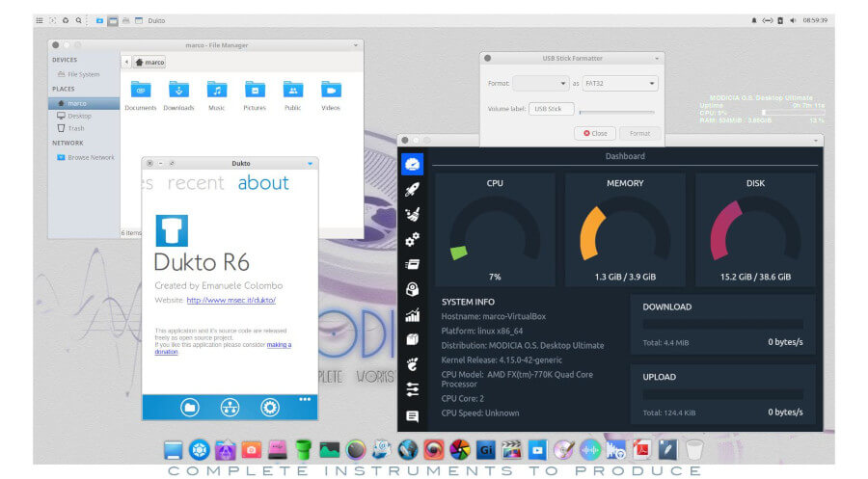
Task: Open the Format device dropdown in USB Formatter
Action: [x=540, y=84]
